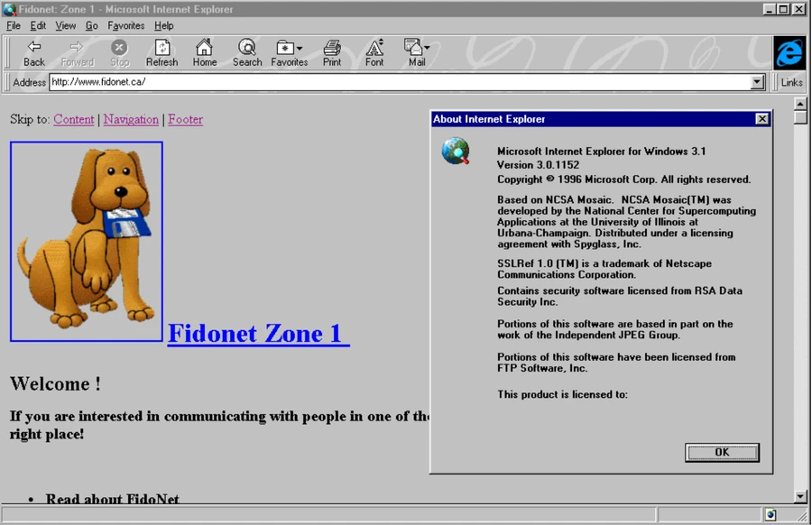Open the Favorites menu in menu bar
The image size is (812, 525).
[x=125, y=25]
